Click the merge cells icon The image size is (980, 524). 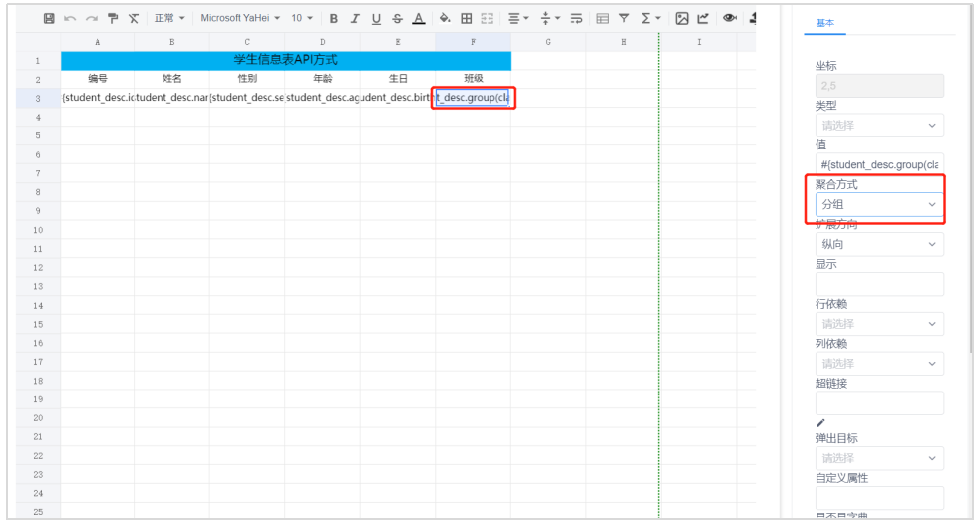click(487, 18)
